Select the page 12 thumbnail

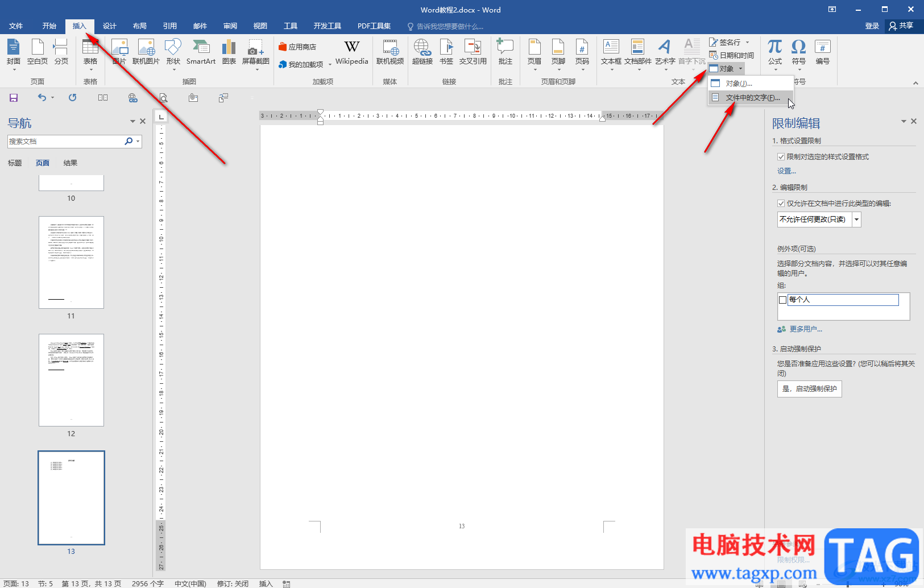71,380
